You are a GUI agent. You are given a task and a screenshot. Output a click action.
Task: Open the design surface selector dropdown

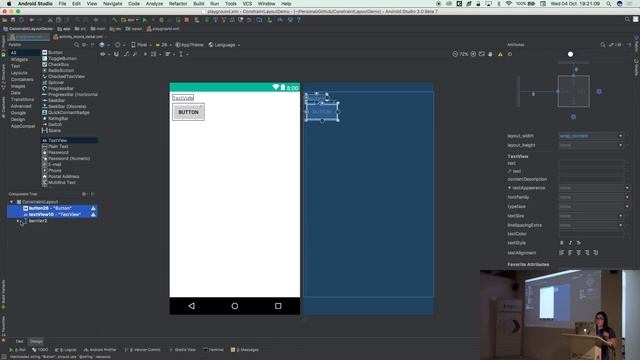click(x=104, y=45)
